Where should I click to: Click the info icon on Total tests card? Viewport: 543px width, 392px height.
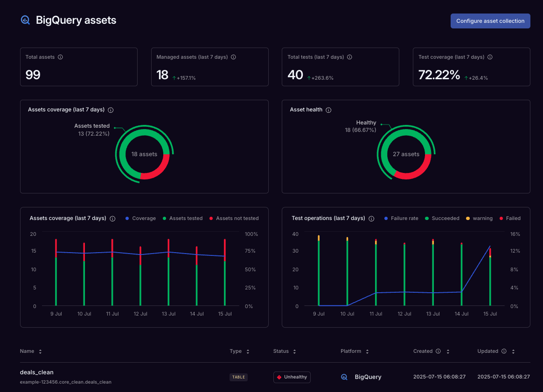[x=349, y=57]
